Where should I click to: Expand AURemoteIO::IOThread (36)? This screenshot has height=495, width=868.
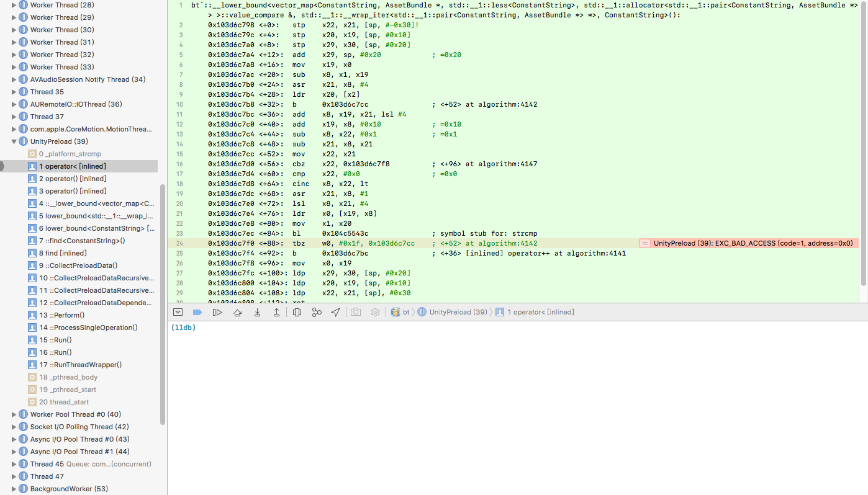pos(14,104)
